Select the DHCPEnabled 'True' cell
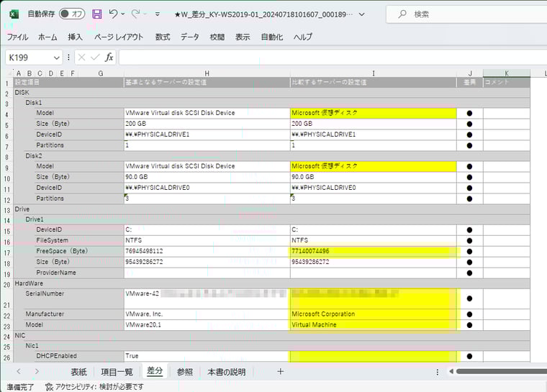Image resolution: width=547 pixels, height=392 pixels. [207, 356]
